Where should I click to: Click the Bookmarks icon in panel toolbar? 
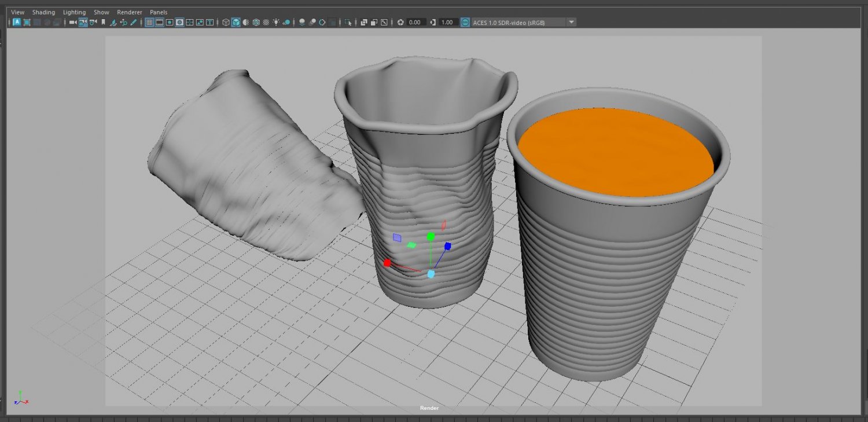(103, 23)
